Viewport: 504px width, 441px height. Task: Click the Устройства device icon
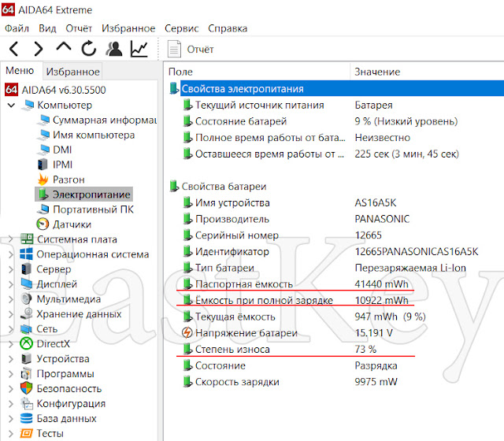pos(26,358)
